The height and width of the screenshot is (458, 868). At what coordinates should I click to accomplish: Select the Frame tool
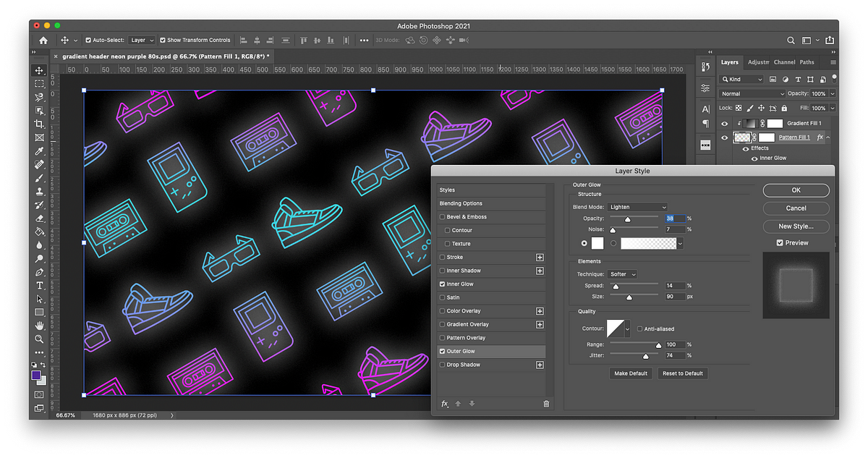(x=39, y=137)
